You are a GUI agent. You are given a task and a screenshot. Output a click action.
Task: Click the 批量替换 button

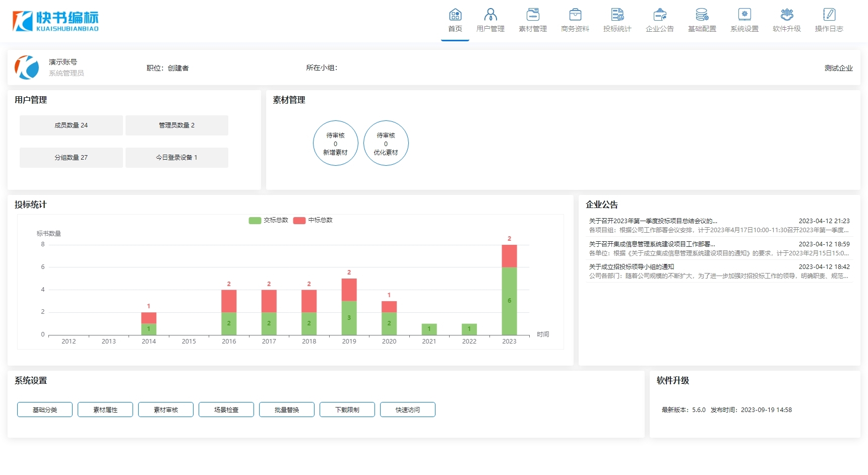coord(287,410)
